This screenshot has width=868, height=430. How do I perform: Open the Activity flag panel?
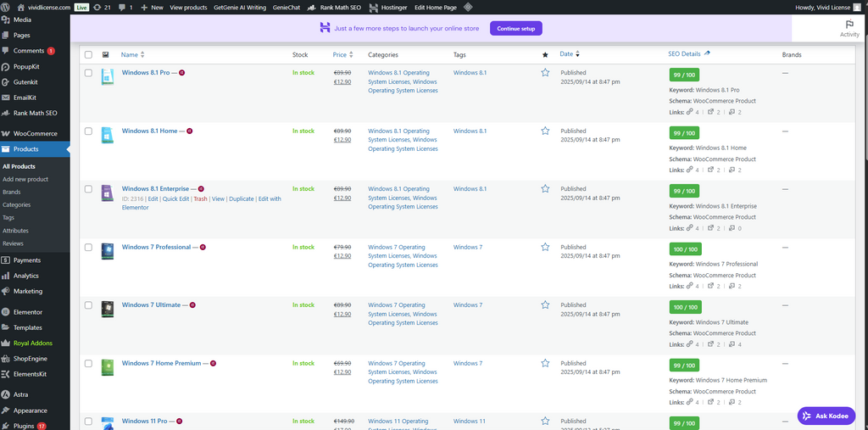(x=849, y=28)
